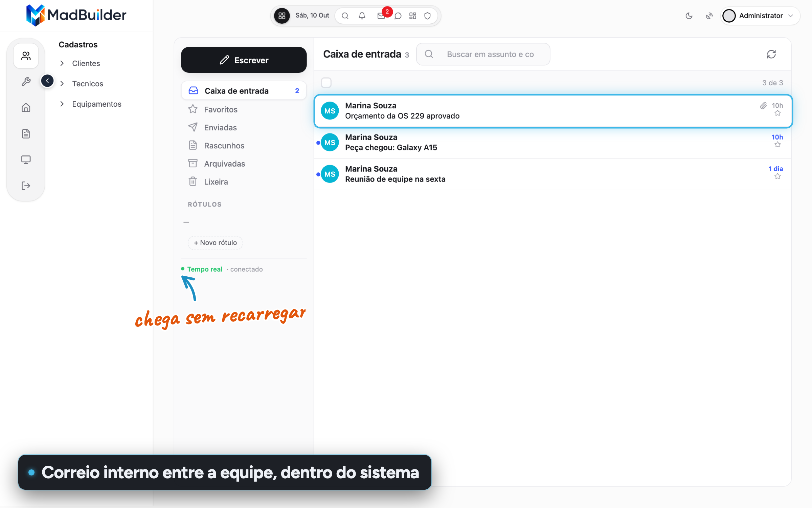Star the Peça chegou: Galaxy A15 message

point(777,145)
